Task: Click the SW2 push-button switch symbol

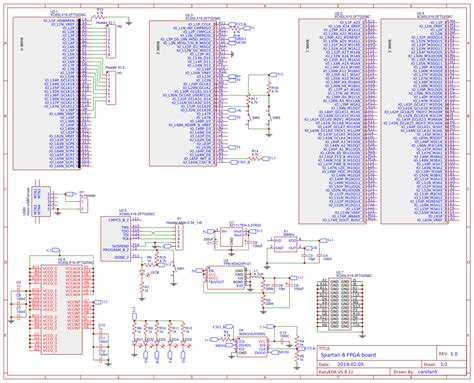Action: [x=248, y=119]
